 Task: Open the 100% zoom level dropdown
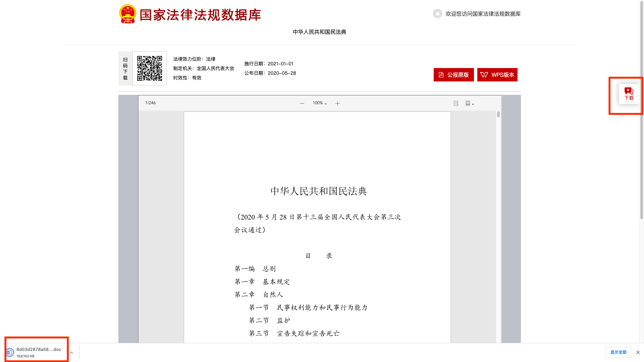tap(319, 103)
